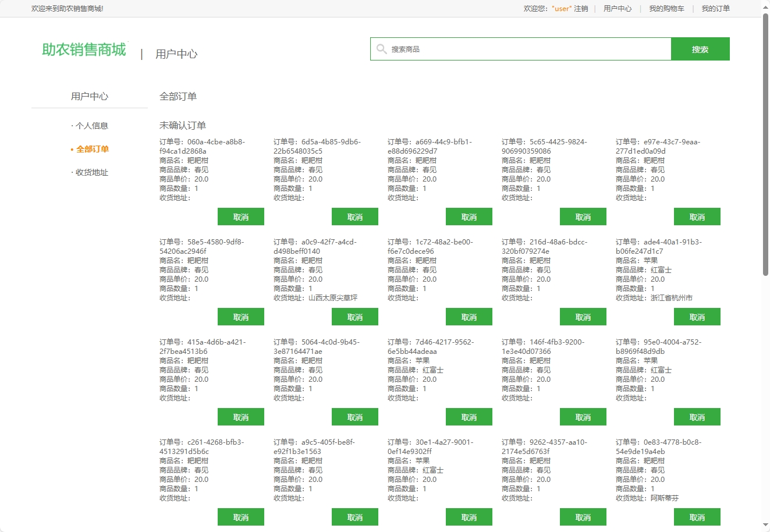Cancel order 7d46-4217-9562-6e5bb44adeaa
The height and width of the screenshot is (532, 770).
(469, 417)
